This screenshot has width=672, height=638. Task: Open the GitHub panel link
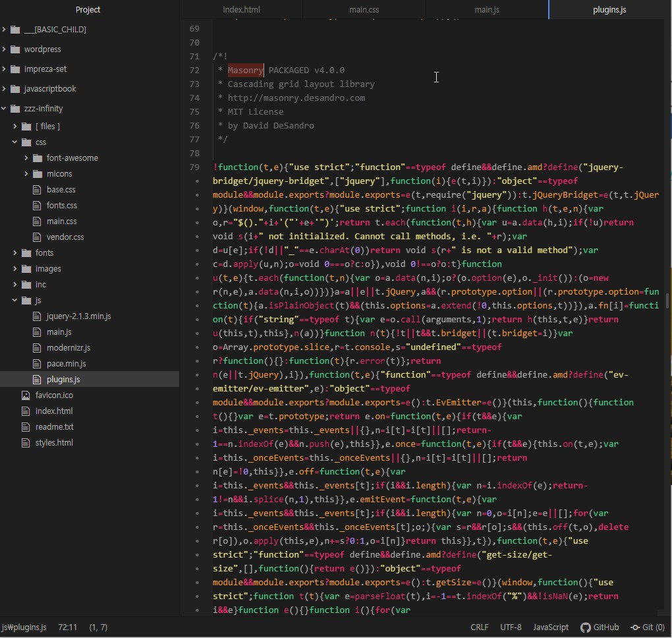(x=600, y=627)
